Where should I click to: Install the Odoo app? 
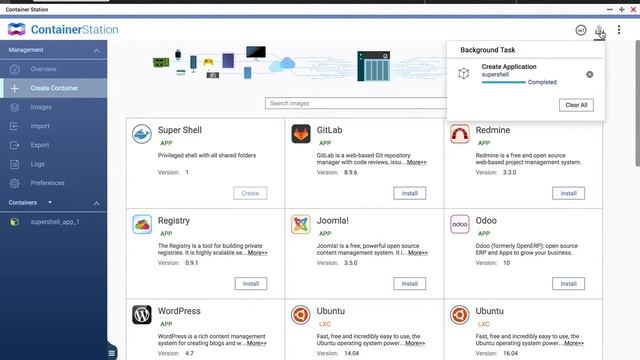(x=568, y=284)
